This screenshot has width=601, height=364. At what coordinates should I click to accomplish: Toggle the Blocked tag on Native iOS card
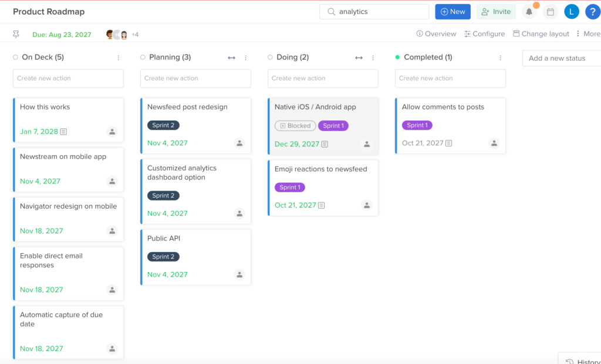295,125
